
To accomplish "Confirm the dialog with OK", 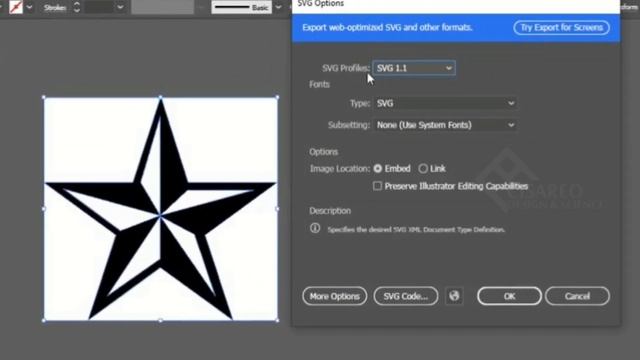I will pos(509,296).
